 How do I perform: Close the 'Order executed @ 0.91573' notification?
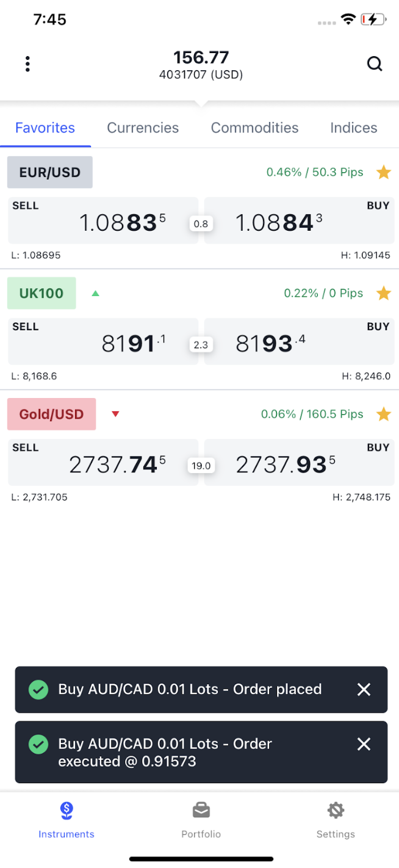point(364,744)
